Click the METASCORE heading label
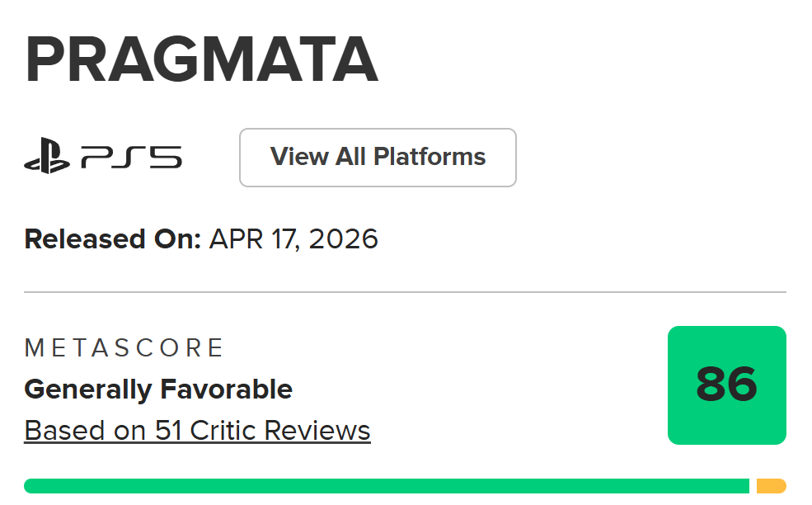 click(x=124, y=347)
